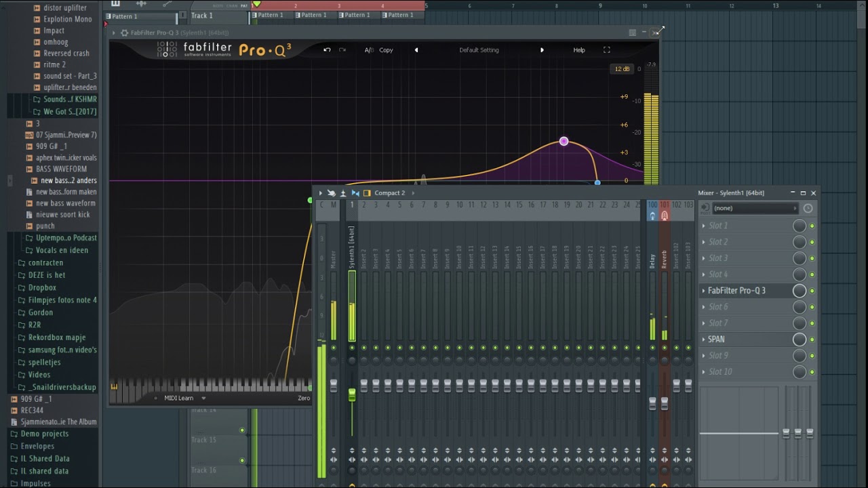Go to next preset in Pro-Q 3
The width and height of the screenshot is (868, 488).
point(542,50)
